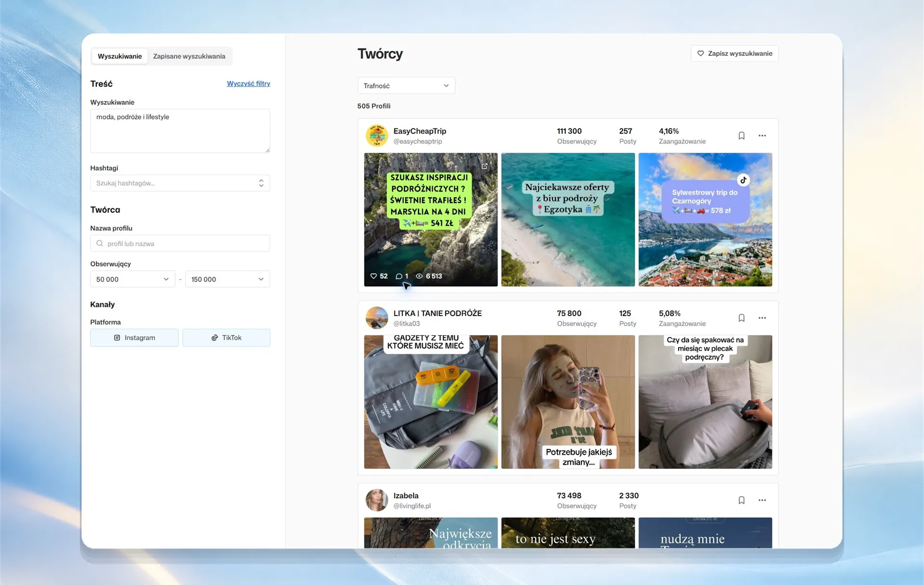
Task: Open the Izabela profile name
Action: coord(406,496)
